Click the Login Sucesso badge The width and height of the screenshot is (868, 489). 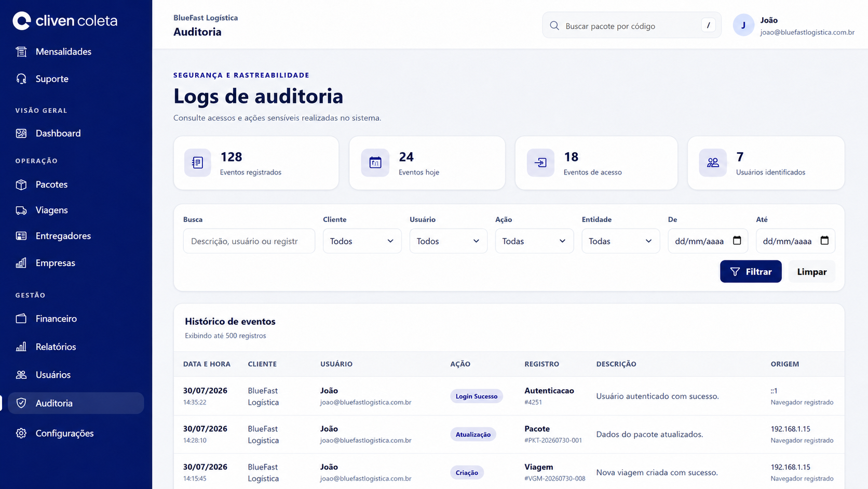click(x=476, y=396)
